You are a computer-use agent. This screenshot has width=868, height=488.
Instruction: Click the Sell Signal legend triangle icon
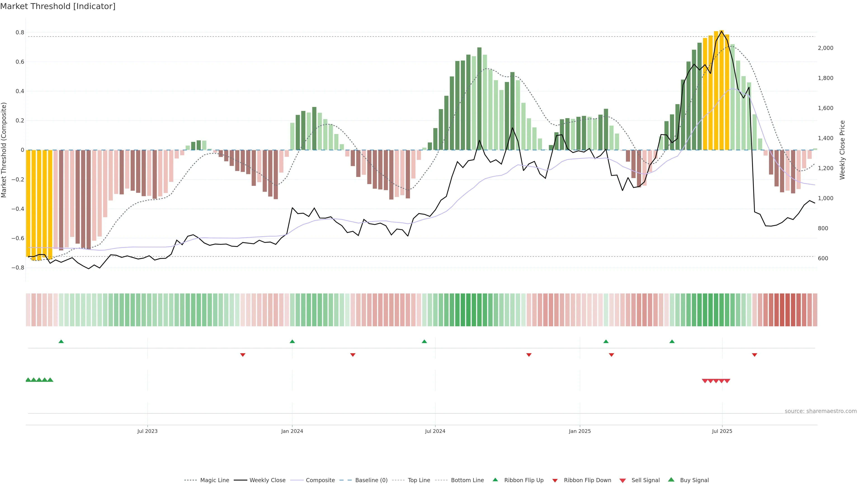pos(622,481)
